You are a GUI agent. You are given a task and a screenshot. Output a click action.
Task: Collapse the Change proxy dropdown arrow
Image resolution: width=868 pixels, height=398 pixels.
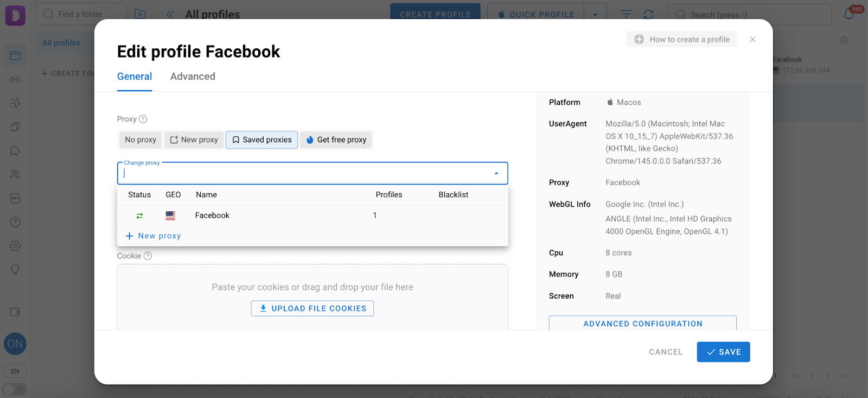point(496,173)
